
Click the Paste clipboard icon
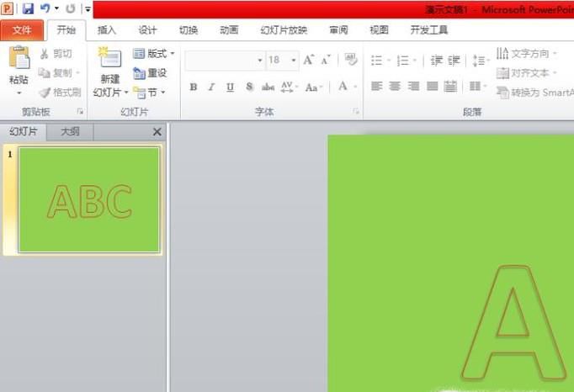(19, 59)
